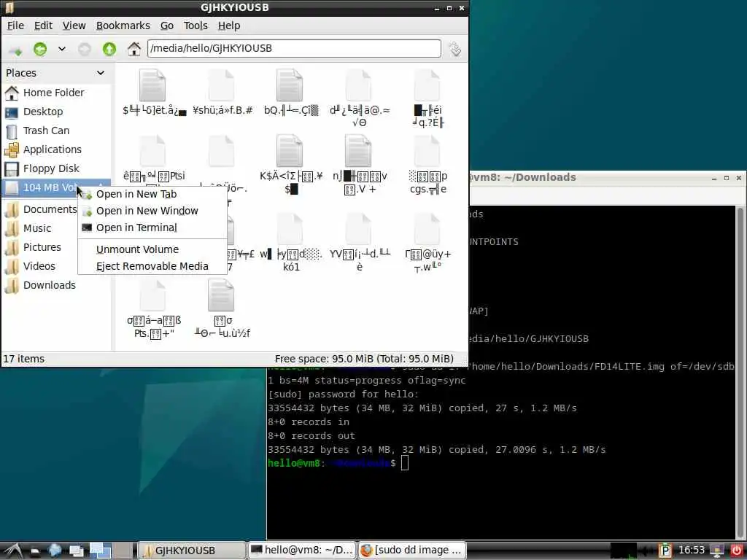The height and width of the screenshot is (560, 747).
Task: Open Videos bookmark in sidebar
Action: click(x=41, y=266)
